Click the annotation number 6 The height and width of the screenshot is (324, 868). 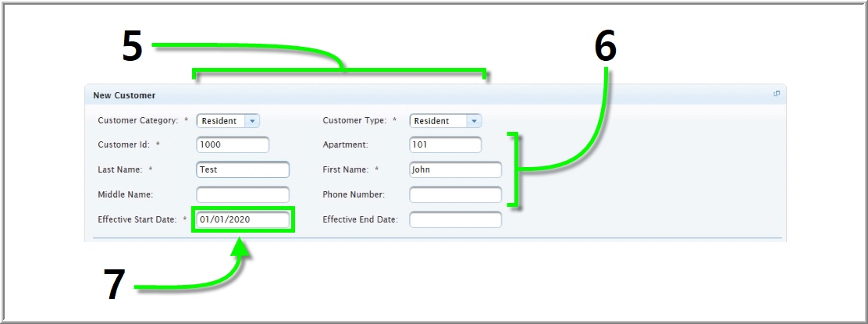tap(605, 48)
